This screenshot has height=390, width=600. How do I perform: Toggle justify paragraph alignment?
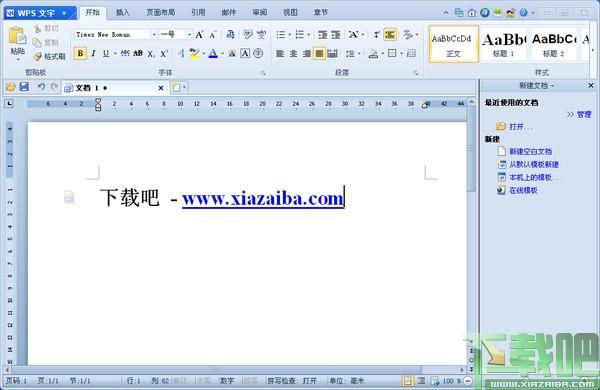[x=319, y=53]
